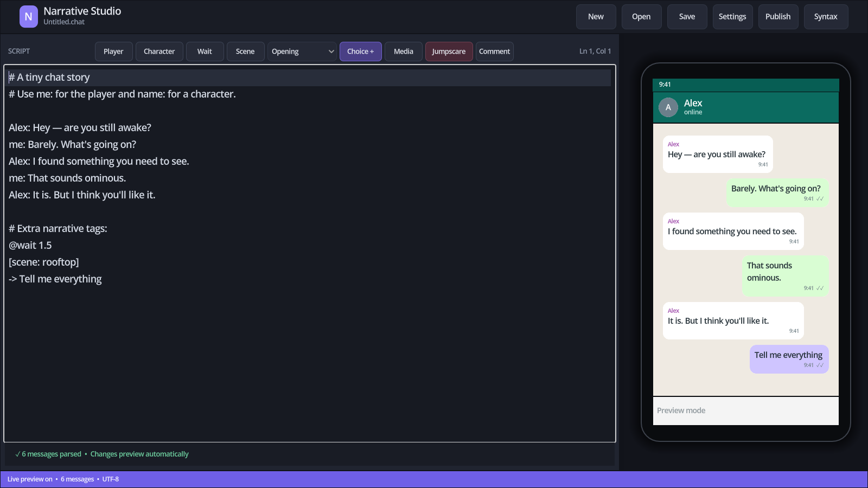Image resolution: width=868 pixels, height=488 pixels.
Task: Click the 'That sounds ominous.' bubble
Action: (x=785, y=276)
